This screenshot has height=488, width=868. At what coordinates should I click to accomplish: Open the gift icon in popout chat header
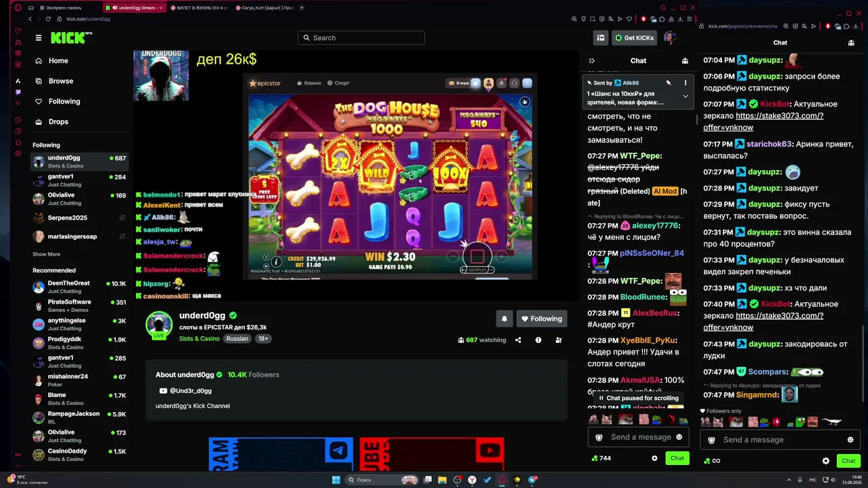851,43
